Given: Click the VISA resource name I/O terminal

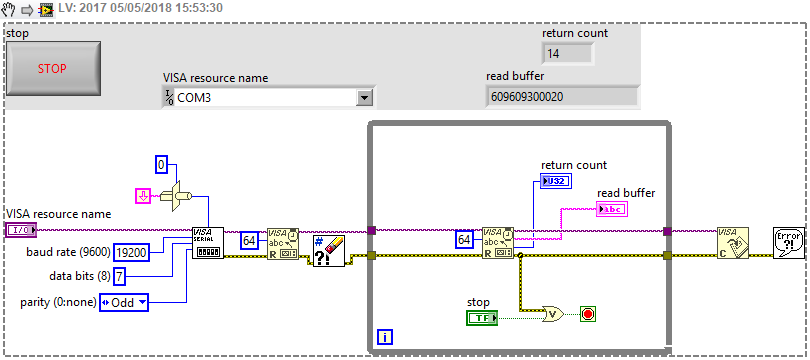Looking at the screenshot, I should pos(21,230).
